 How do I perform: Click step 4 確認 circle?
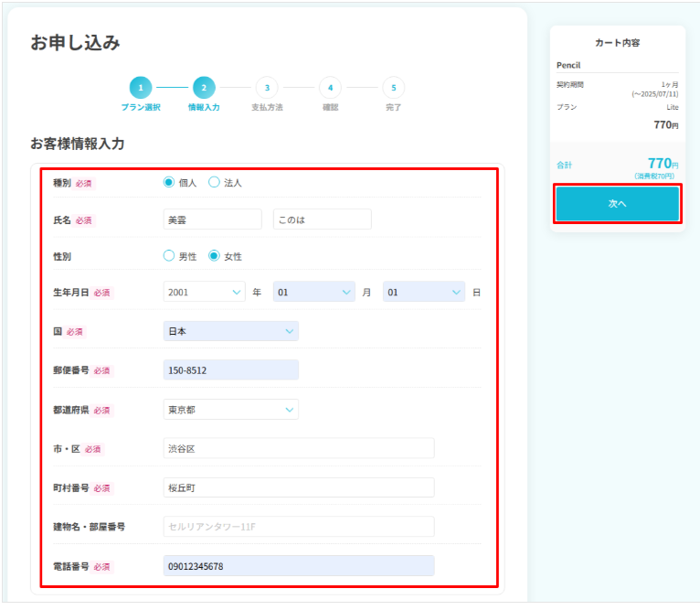(x=331, y=88)
